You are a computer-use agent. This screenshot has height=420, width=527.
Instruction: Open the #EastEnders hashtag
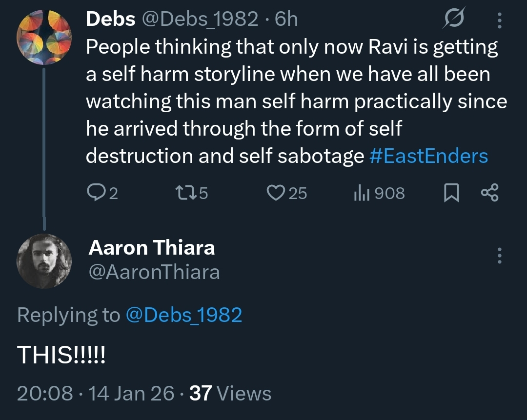428,156
